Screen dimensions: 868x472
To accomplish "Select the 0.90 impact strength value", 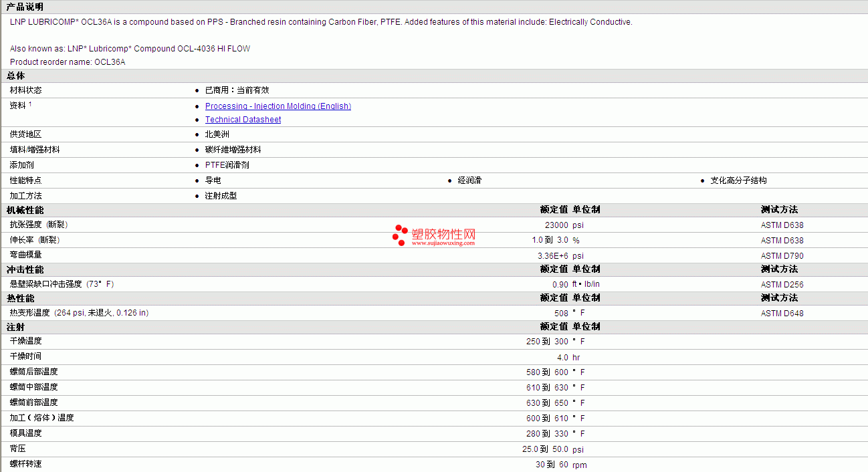I will tap(560, 285).
